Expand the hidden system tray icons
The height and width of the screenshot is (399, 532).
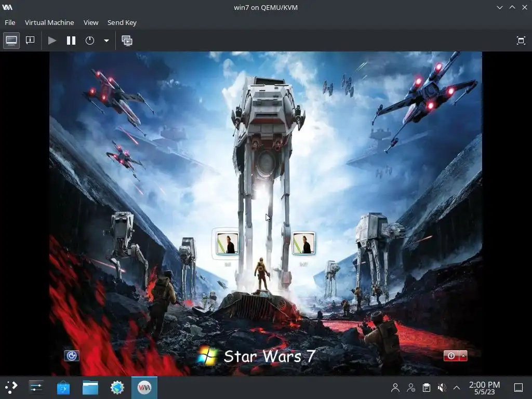[x=457, y=388]
